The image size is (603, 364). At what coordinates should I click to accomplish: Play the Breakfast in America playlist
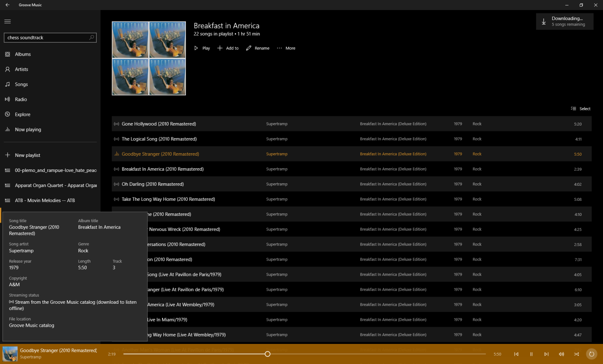202,48
